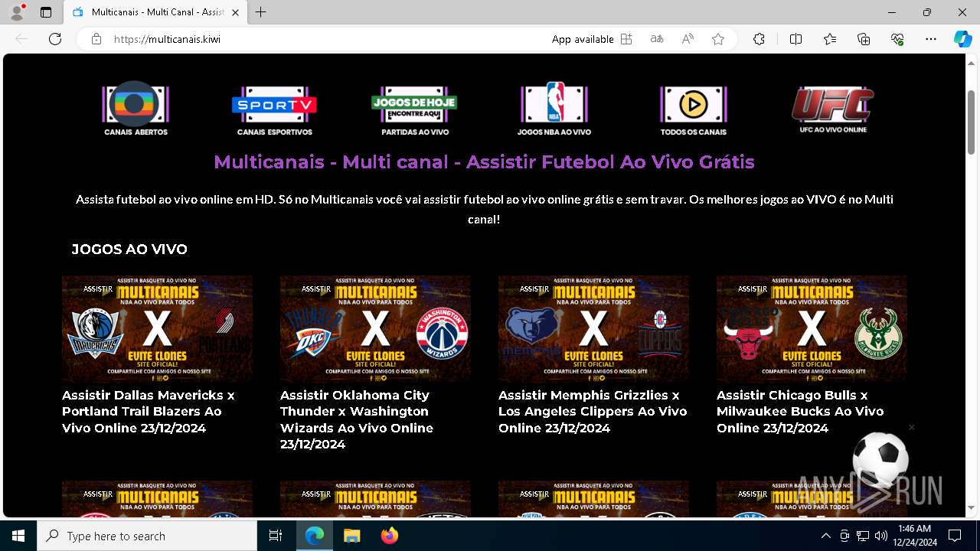Open the SporTV Canais Esportivos icon
The width and height of the screenshot is (980, 551).
click(x=274, y=109)
